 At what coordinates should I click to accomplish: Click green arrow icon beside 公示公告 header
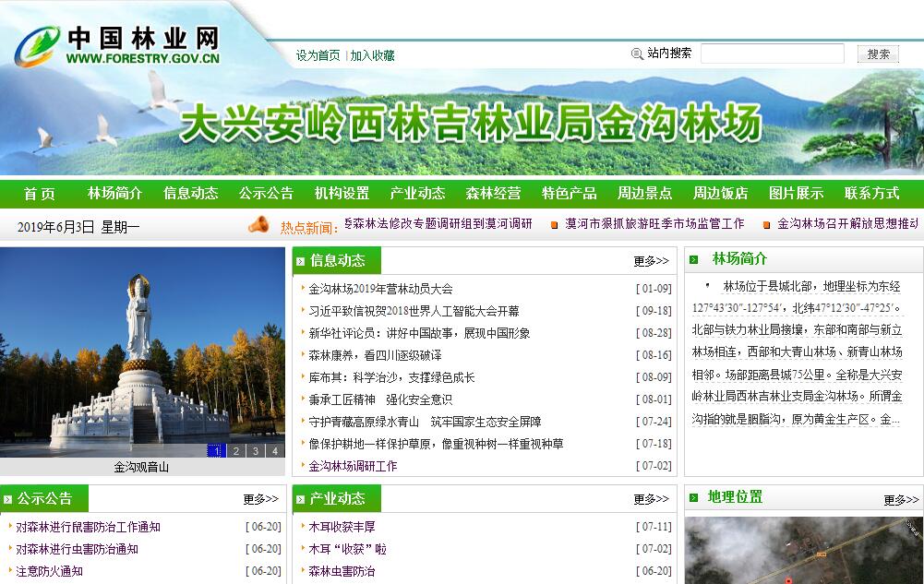(x=8, y=499)
